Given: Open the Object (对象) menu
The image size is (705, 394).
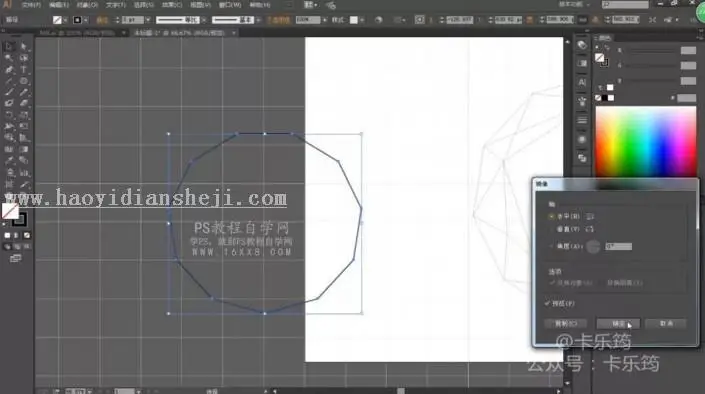Looking at the screenshot, I should (x=87, y=5).
